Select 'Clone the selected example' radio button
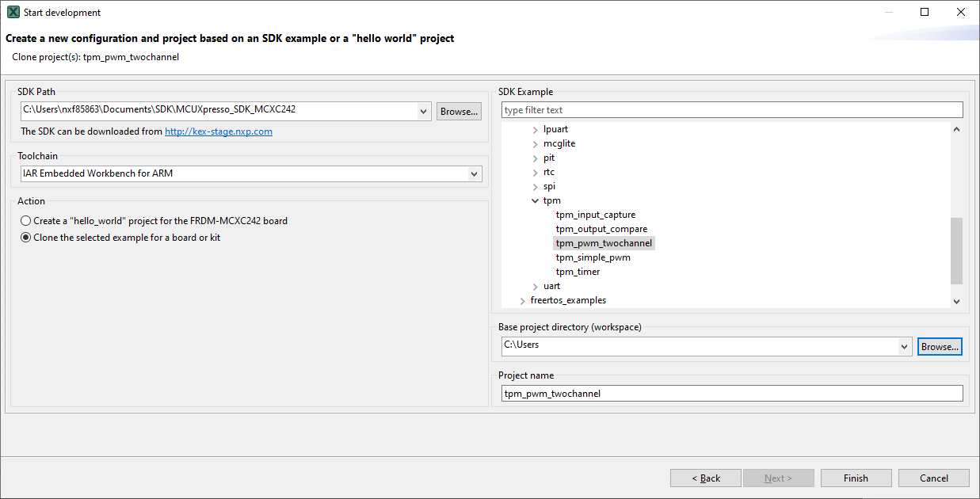Viewport: 980px width, 499px height. (26, 238)
